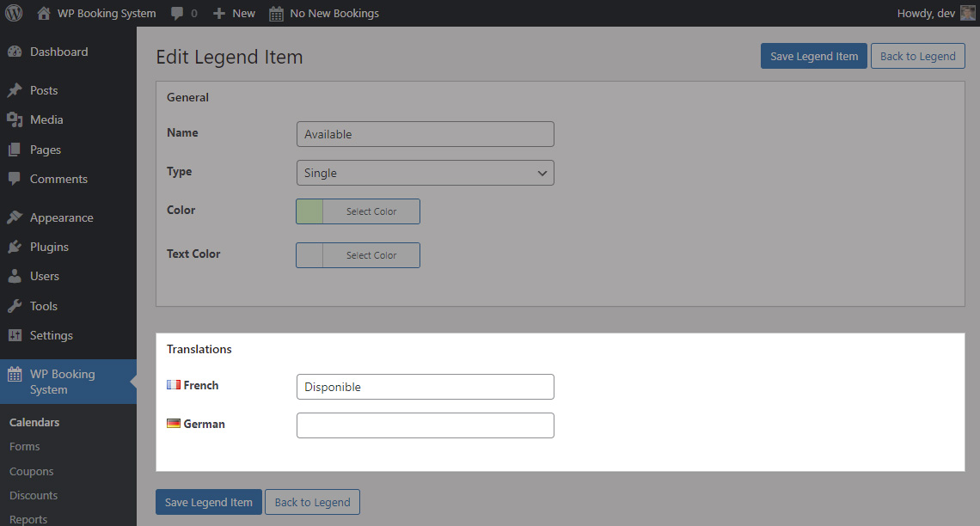
Task: Open the Reports submenu link
Action: 28,519
